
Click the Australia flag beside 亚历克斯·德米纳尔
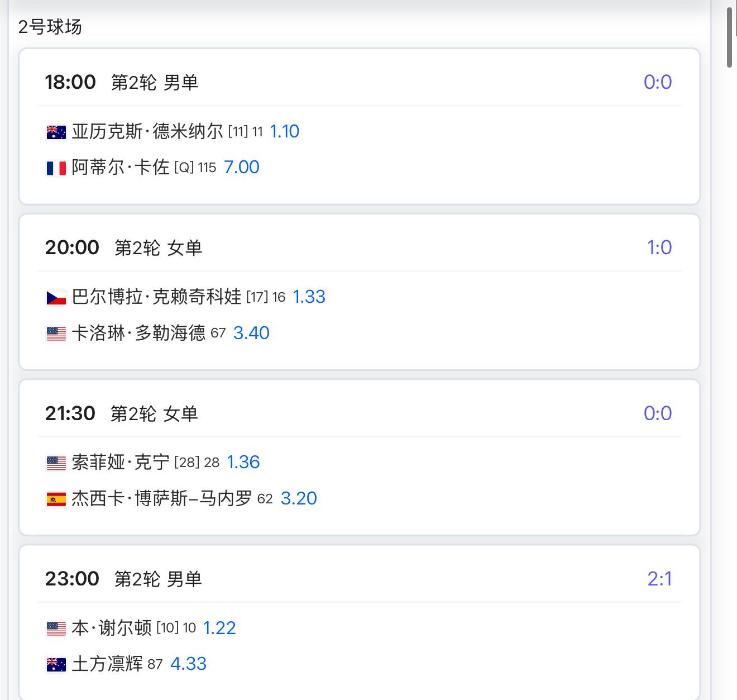tap(56, 132)
